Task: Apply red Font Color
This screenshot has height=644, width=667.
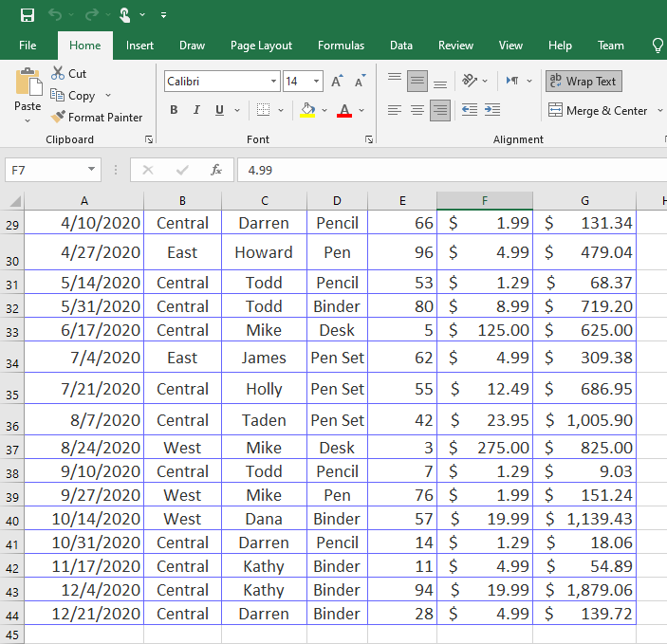Action: pos(344,110)
